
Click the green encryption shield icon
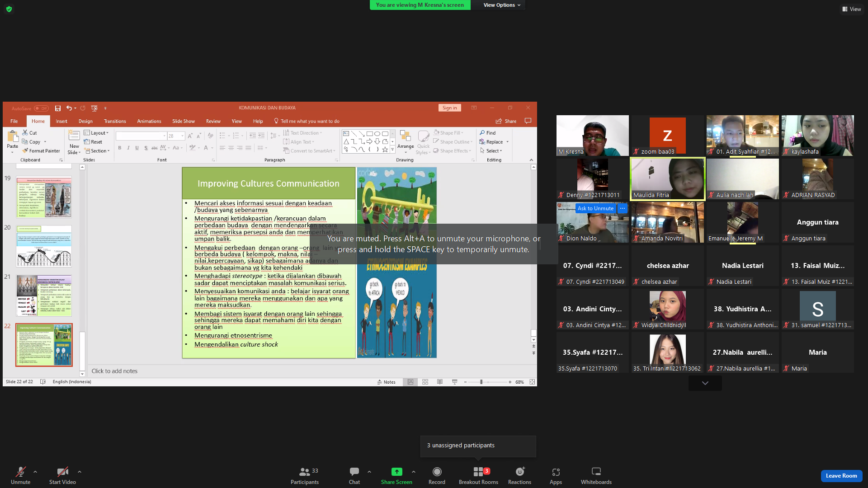[9, 9]
